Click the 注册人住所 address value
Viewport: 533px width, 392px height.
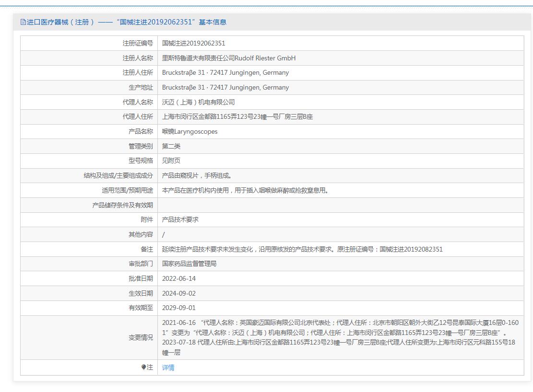[225, 73]
